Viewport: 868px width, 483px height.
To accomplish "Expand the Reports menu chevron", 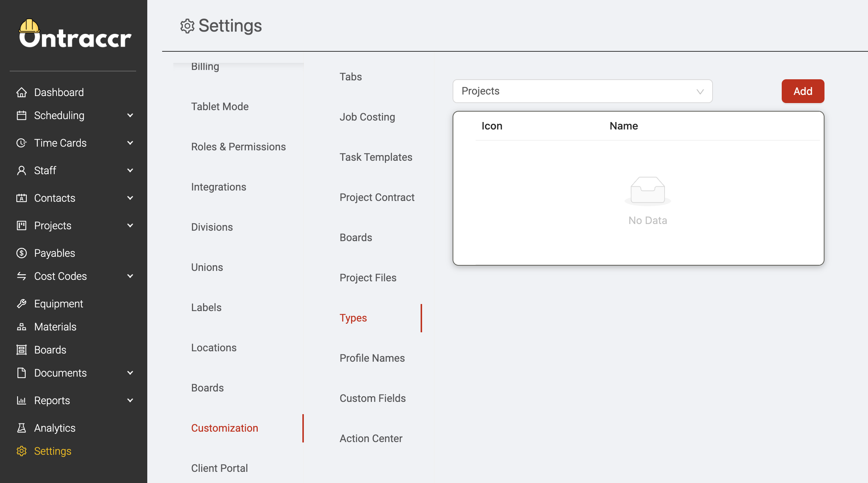I will click(130, 400).
